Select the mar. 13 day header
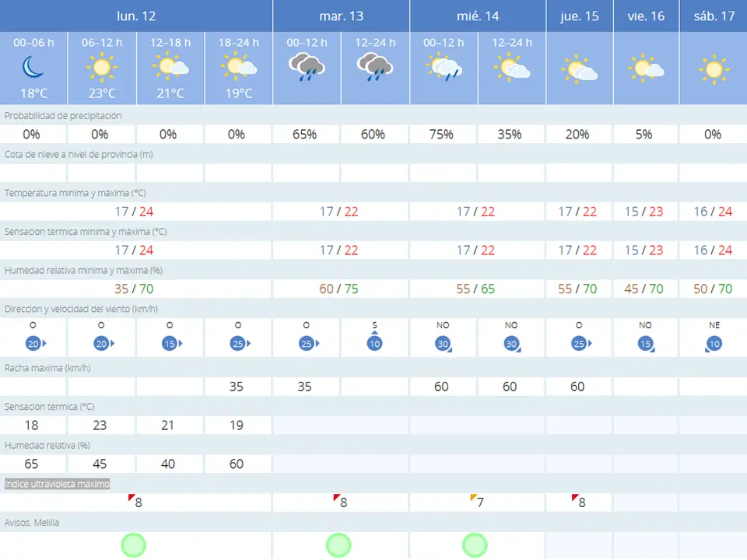The image size is (747, 560). 341,16
